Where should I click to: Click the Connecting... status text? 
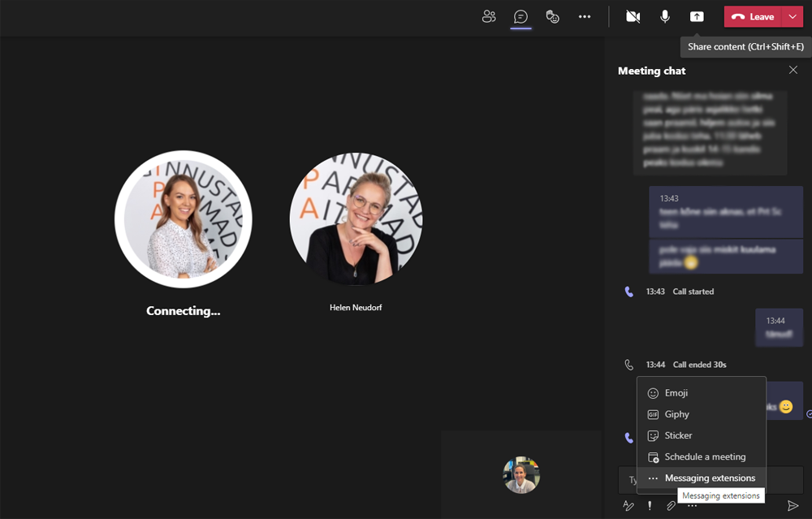pyautogui.click(x=184, y=311)
